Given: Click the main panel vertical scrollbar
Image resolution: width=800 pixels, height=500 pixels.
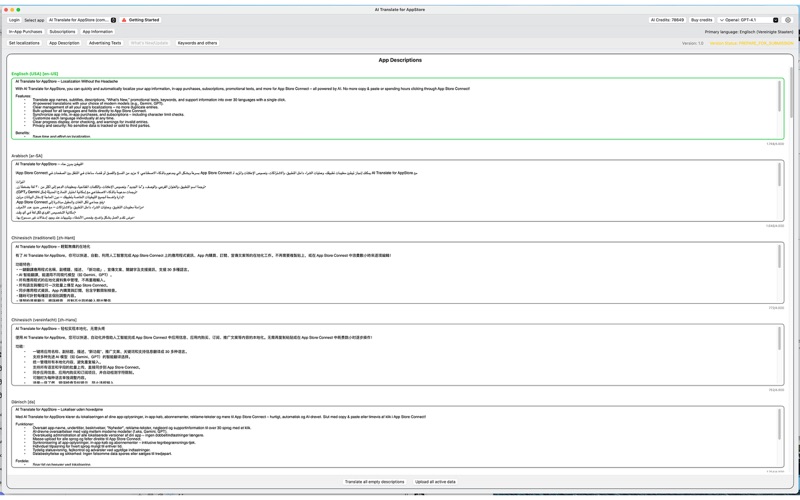Looking at the screenshot, I should (791, 92).
